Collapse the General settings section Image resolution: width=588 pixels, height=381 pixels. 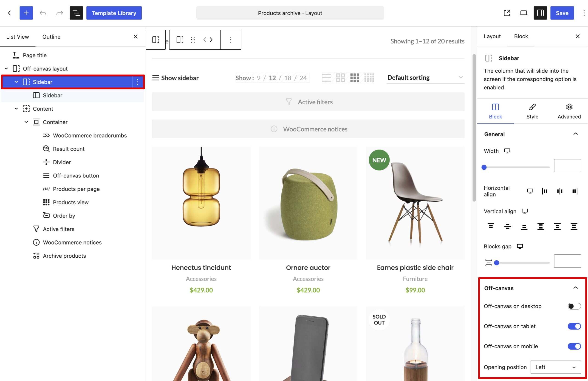575,134
